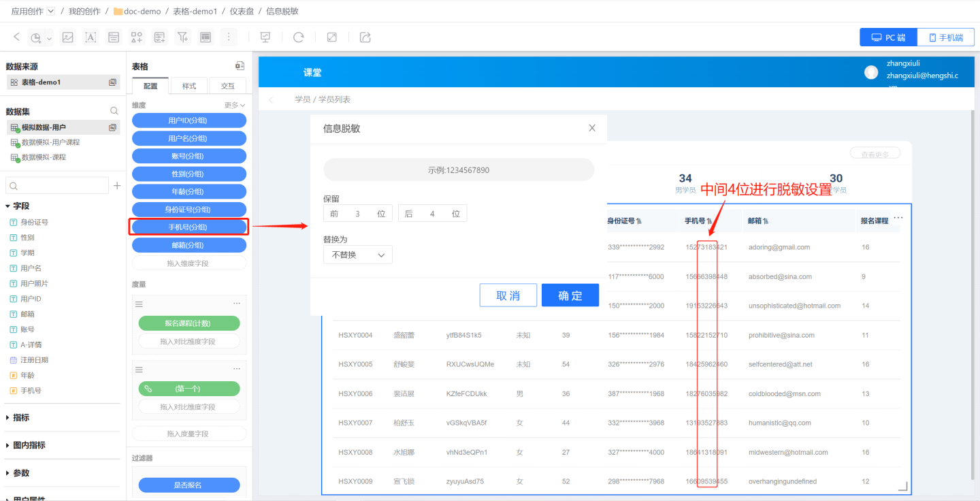Click the plus icon beside field search
The height and width of the screenshot is (501, 980).
117,186
